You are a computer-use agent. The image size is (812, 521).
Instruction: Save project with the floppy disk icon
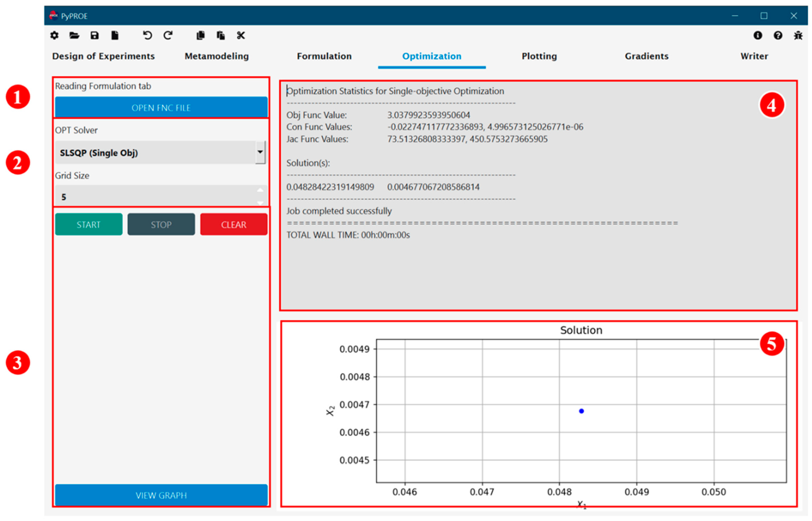pos(95,35)
